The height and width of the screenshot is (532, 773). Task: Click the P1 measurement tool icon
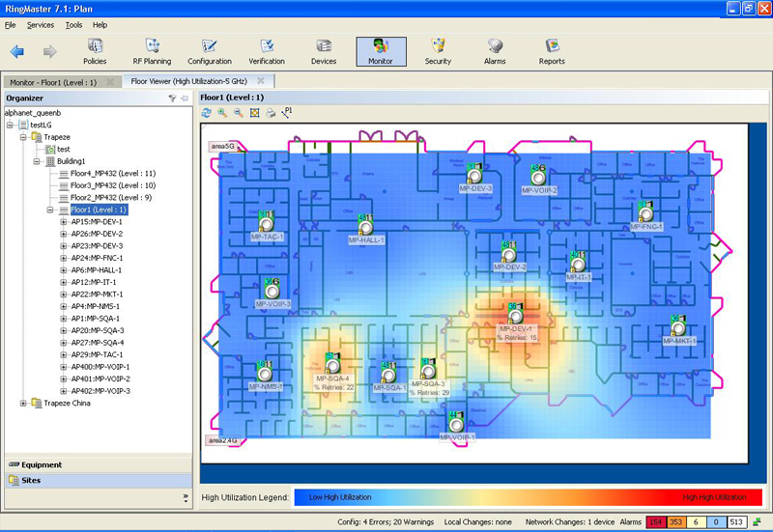(286, 112)
